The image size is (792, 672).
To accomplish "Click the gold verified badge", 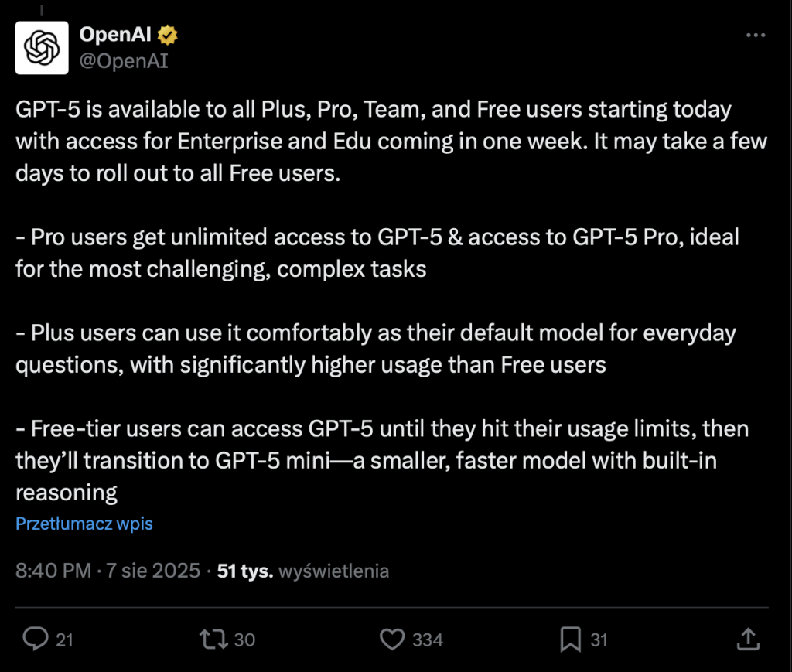I will coord(167,35).
